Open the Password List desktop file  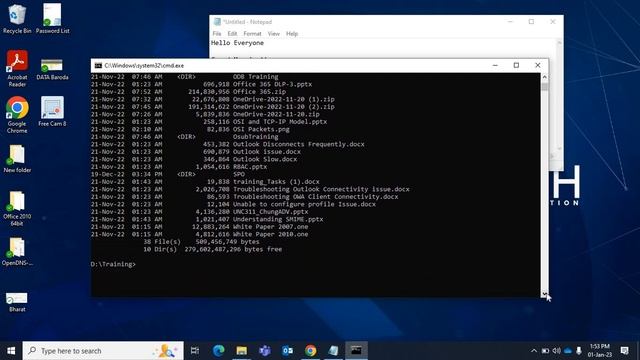click(x=52, y=19)
